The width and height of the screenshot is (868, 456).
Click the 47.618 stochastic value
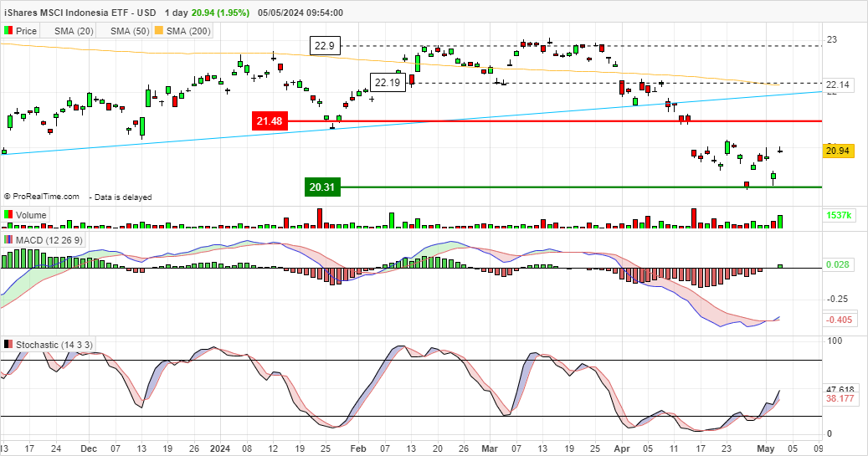840,390
